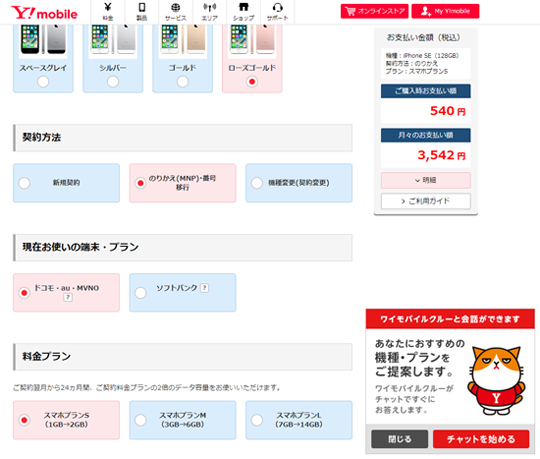The image size is (540, 459).
Task: Open the サービス globe icon menu
Action: tap(176, 12)
